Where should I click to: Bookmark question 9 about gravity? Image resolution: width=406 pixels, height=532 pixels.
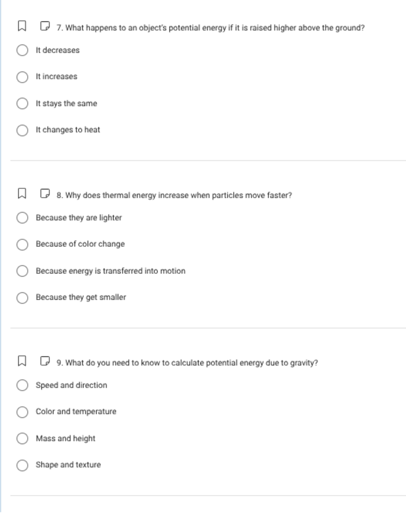click(x=21, y=361)
